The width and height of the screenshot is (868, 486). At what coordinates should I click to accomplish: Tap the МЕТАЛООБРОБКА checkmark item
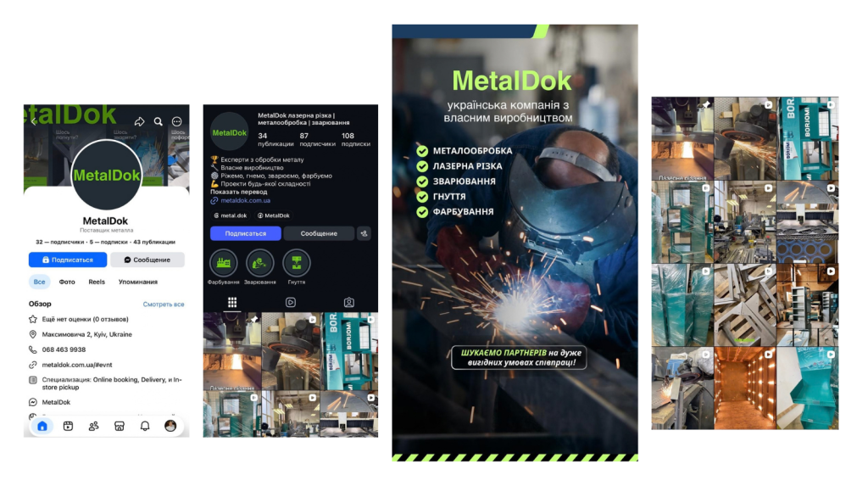point(465,151)
